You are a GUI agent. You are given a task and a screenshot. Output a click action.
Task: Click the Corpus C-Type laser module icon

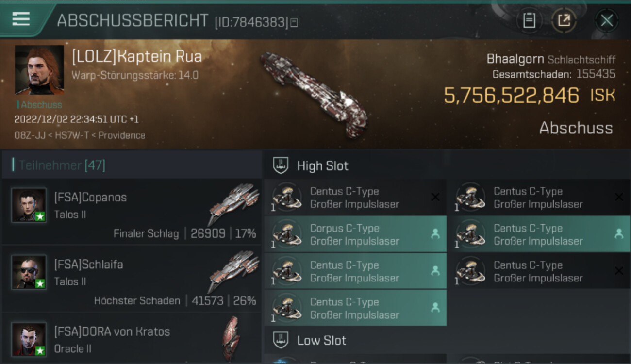287,234
